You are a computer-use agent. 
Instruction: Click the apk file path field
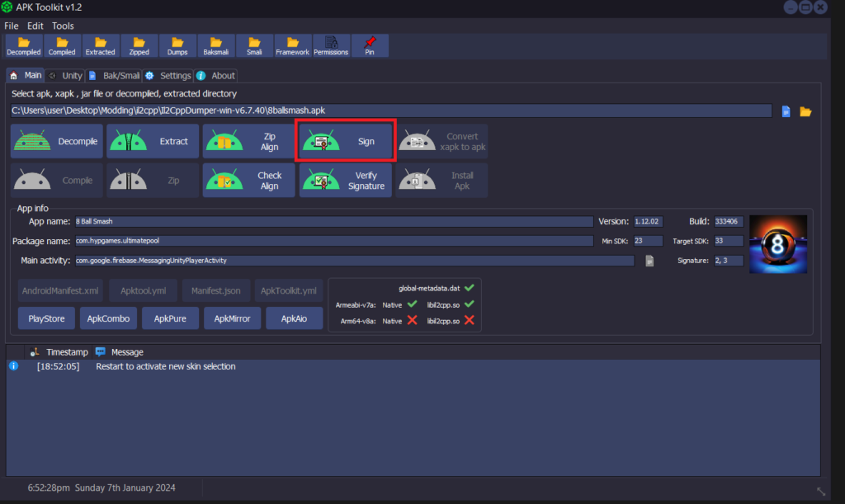390,111
